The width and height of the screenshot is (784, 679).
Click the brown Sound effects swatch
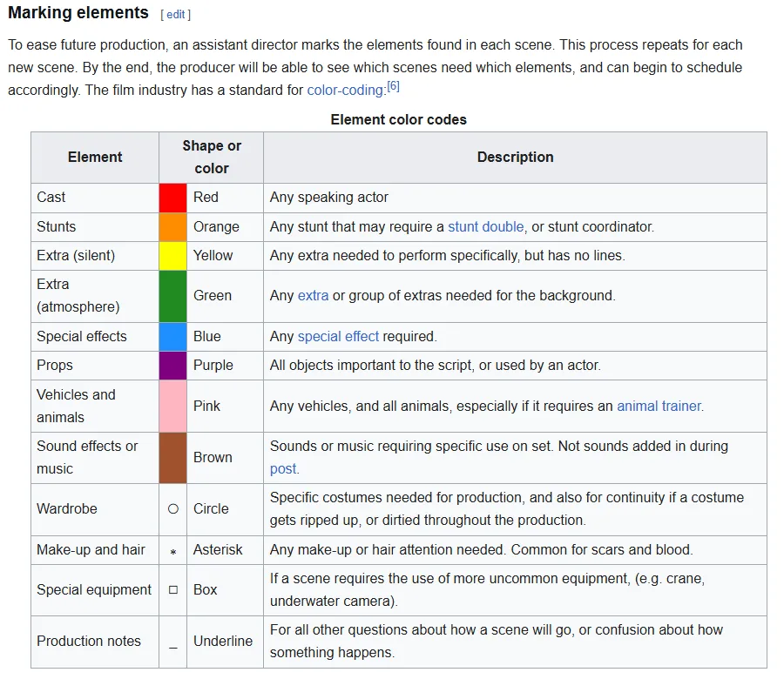[173, 458]
